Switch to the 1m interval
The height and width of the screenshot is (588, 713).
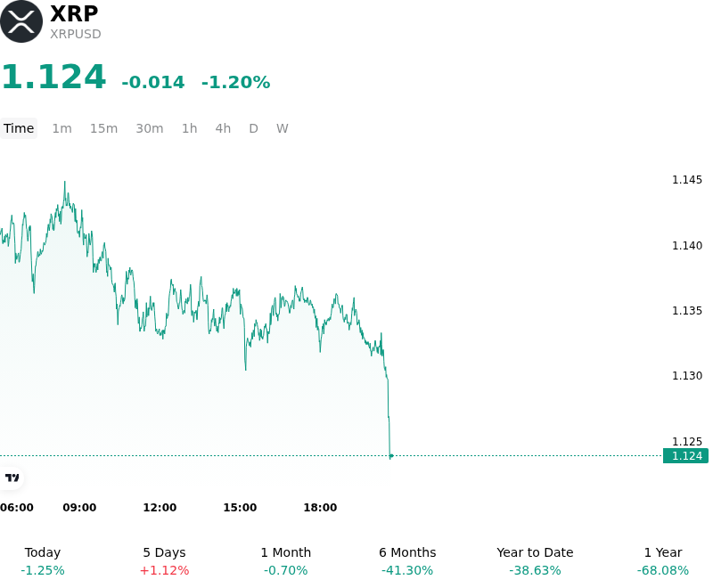(x=61, y=128)
